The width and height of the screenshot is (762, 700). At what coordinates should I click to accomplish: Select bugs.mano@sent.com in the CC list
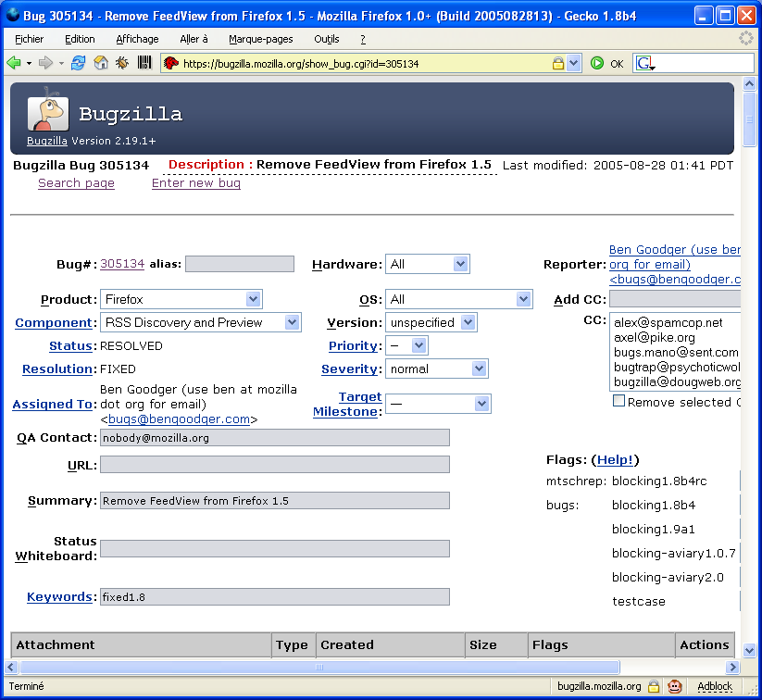point(677,352)
